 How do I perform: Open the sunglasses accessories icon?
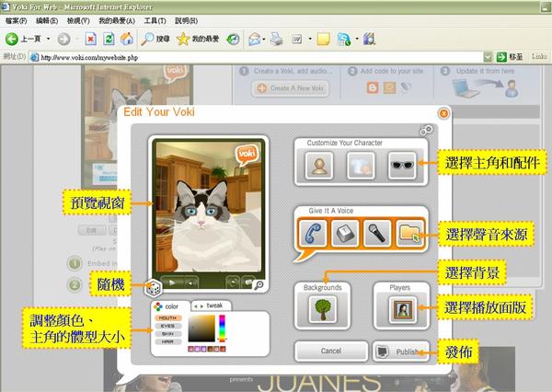[402, 166]
